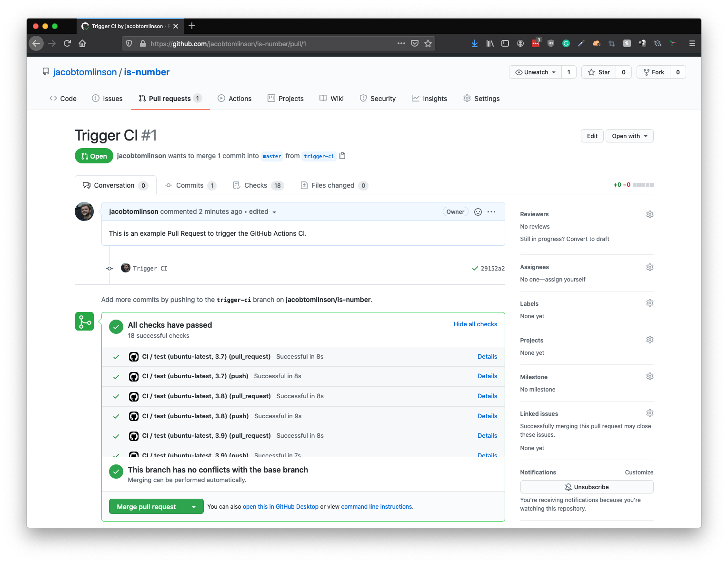
Task: Click the GitHub Actions avatar on a CI check
Action: coord(133,356)
